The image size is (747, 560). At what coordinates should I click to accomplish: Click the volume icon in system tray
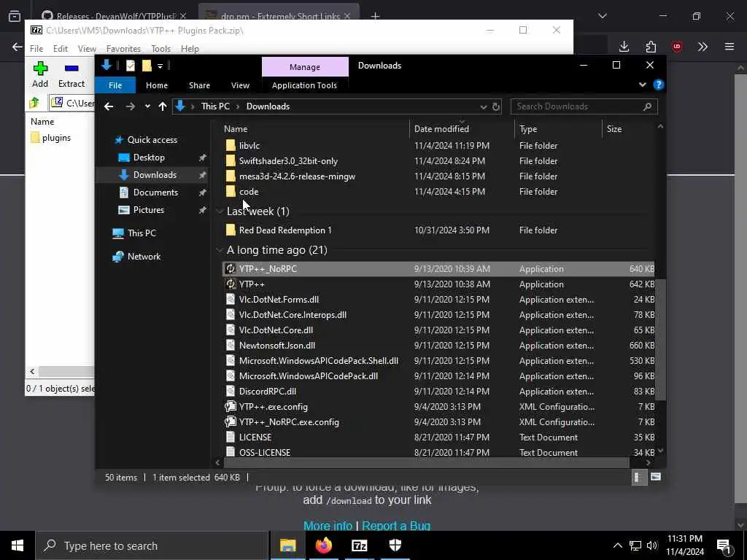pyautogui.click(x=652, y=545)
